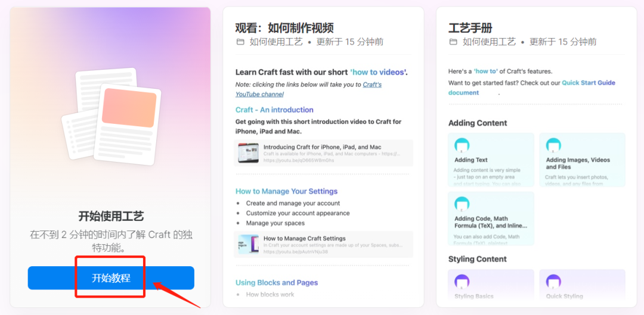Screen dimensions: 644x315
Task: Click the Adding Text page icon
Action: [x=462, y=146]
